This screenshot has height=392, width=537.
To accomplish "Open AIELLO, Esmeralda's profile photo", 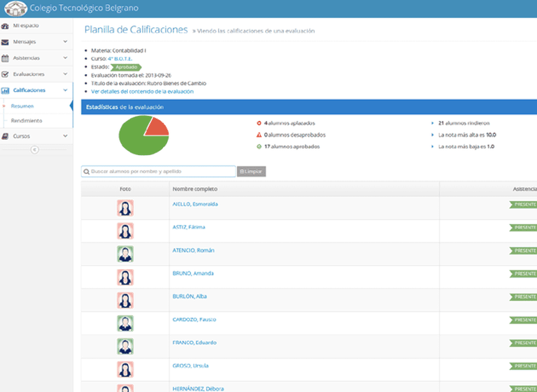I will coord(125,208).
